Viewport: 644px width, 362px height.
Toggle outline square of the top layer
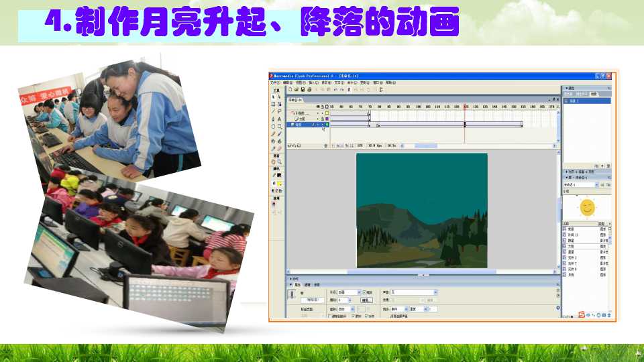point(327,113)
